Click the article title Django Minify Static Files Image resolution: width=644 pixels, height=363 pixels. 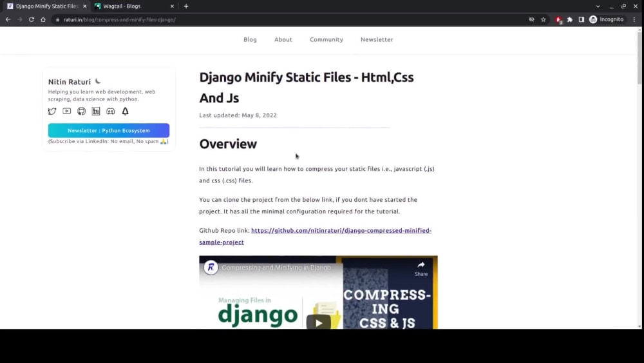(307, 88)
